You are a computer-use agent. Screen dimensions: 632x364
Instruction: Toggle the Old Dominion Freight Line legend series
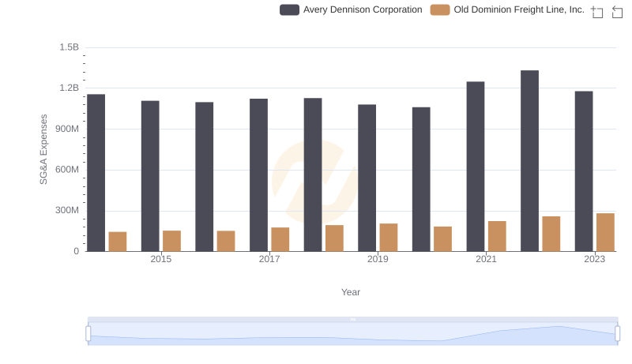tap(507, 9)
